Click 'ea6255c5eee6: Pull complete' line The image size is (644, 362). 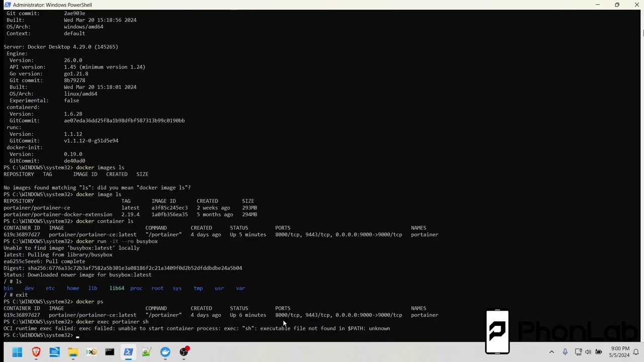coord(44,261)
